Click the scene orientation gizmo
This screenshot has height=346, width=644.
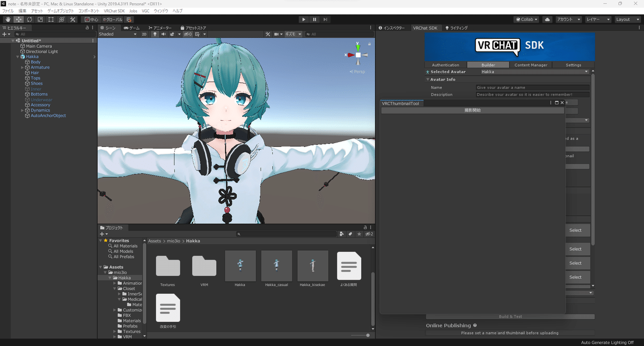358,54
